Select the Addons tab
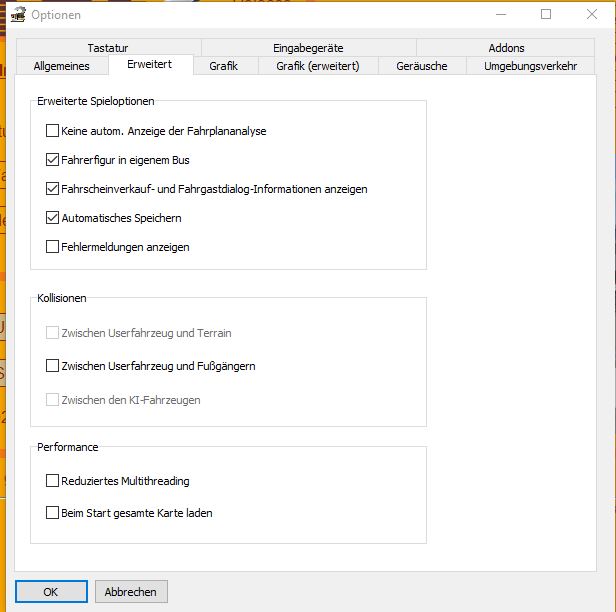This screenshot has width=616, height=612. pyautogui.click(x=506, y=48)
